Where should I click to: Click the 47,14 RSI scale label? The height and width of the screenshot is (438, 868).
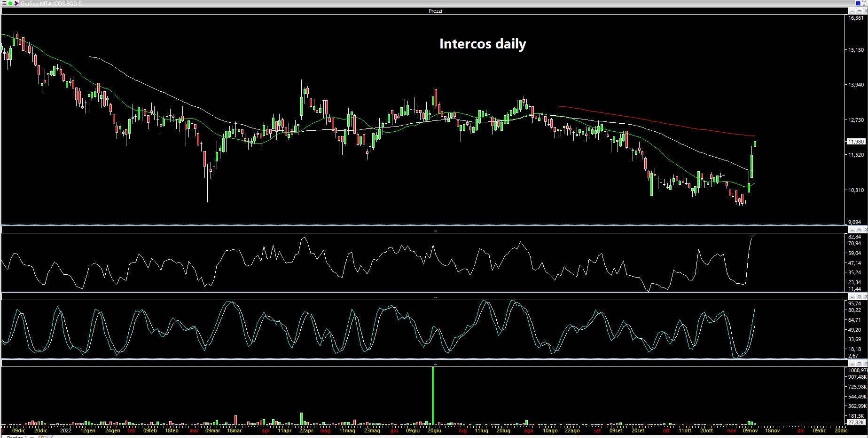pos(855,263)
